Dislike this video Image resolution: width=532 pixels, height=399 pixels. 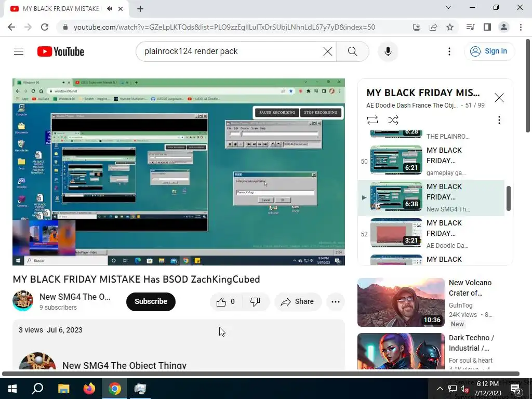(x=255, y=302)
